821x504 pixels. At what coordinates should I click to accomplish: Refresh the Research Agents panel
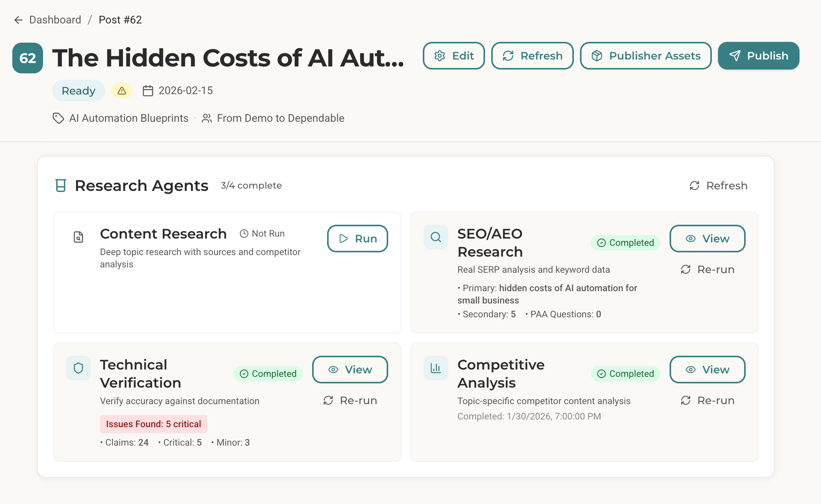[718, 186]
